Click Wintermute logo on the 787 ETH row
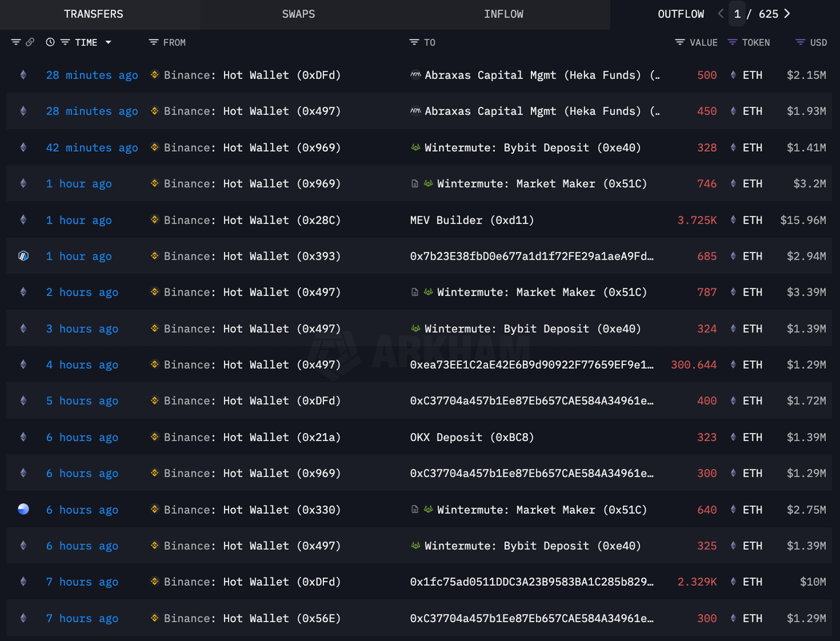840x641 pixels. pyautogui.click(x=428, y=293)
